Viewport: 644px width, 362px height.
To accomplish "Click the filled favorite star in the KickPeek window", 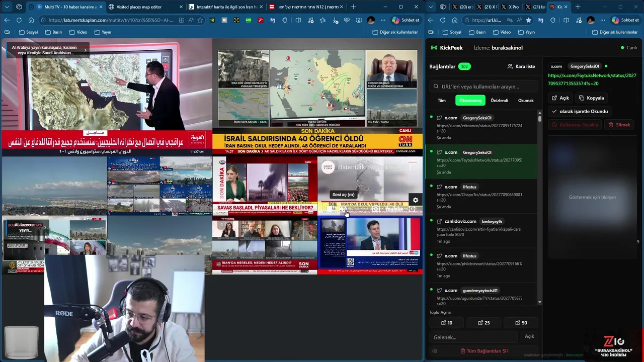I will tap(528, 20).
